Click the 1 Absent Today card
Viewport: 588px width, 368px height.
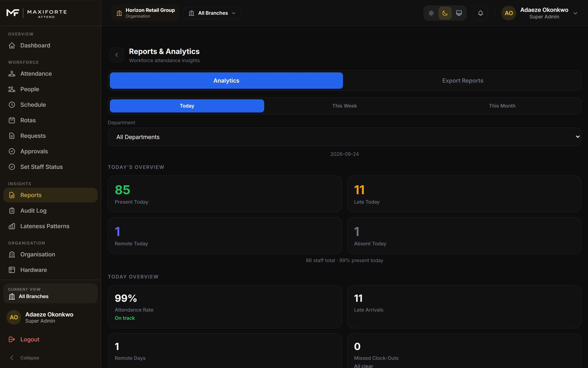[x=464, y=236]
